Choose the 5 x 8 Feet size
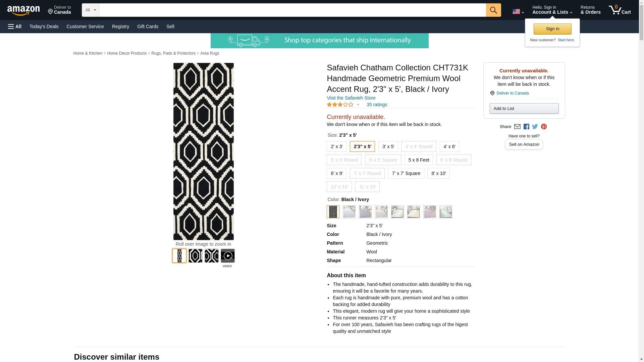 point(419,160)
